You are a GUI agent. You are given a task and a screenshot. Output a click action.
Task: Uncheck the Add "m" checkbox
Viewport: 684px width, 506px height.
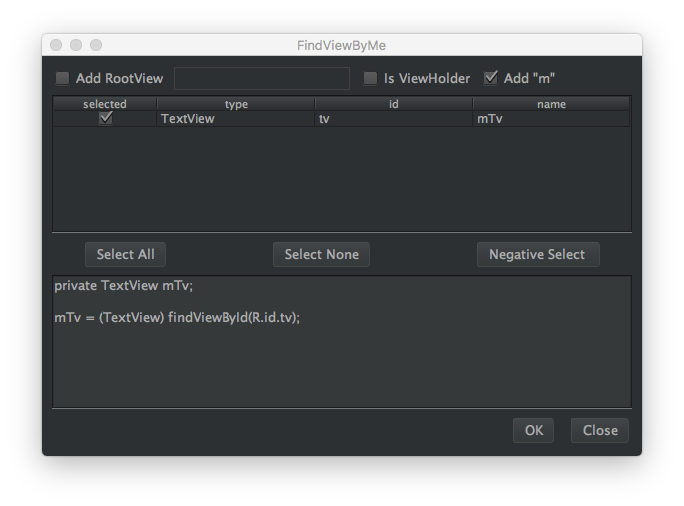click(x=491, y=78)
